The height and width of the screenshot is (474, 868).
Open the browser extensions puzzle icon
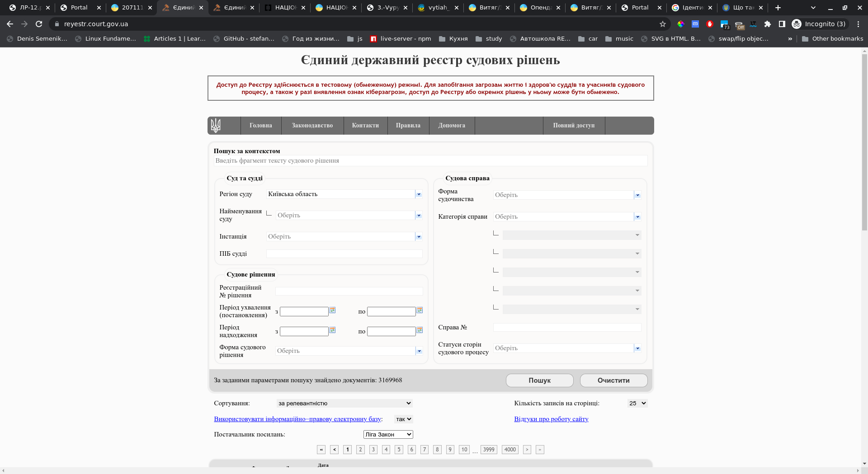coord(767,24)
